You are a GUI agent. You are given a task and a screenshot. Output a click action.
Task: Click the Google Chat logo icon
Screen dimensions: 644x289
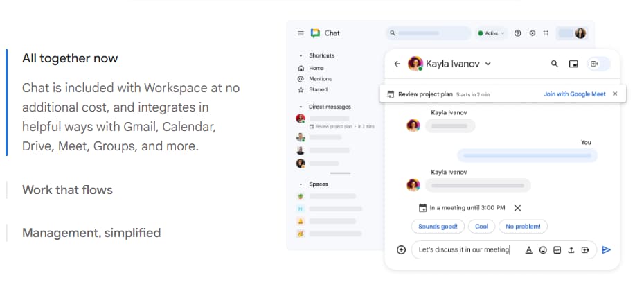point(315,33)
